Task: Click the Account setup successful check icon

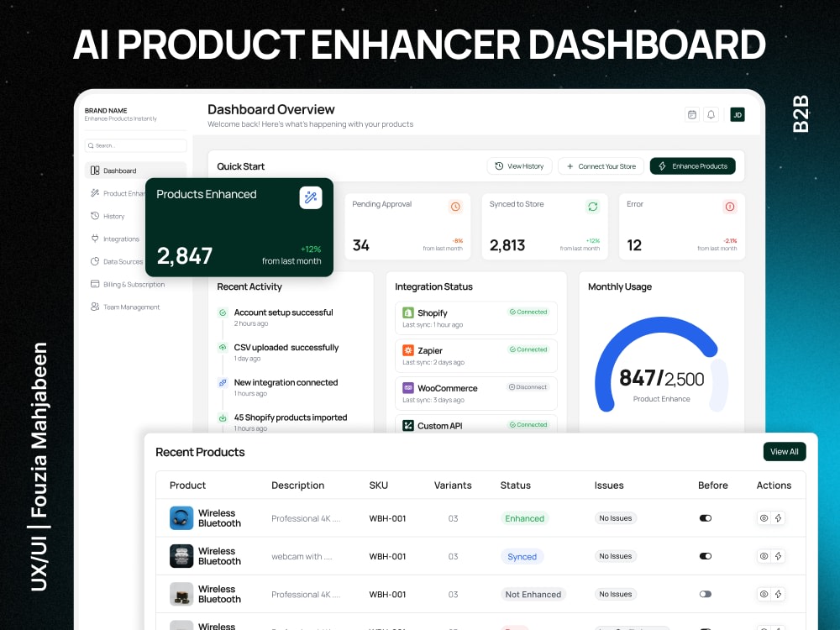Action: tap(223, 312)
